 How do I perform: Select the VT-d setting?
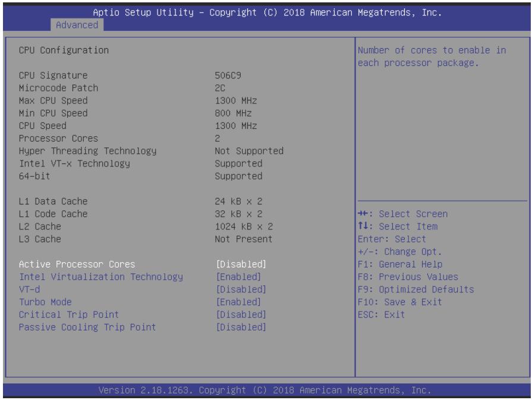click(30, 289)
